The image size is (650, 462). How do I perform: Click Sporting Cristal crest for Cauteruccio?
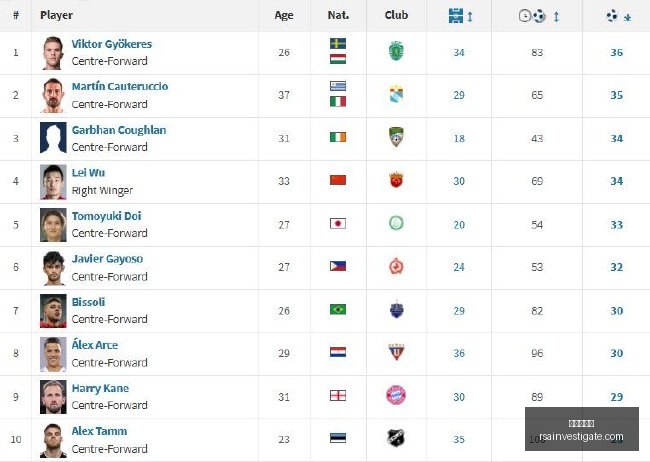(396, 94)
